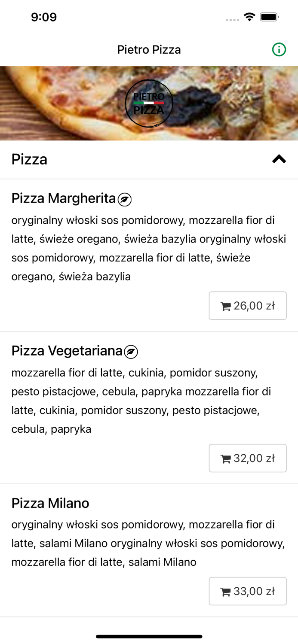Tap the Wi-Fi icon in the status bar
Screen dimensions: 298x644
point(250,17)
